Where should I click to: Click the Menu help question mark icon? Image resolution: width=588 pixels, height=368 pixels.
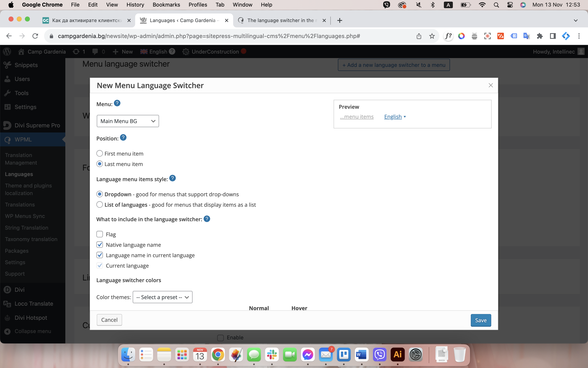pos(117,103)
